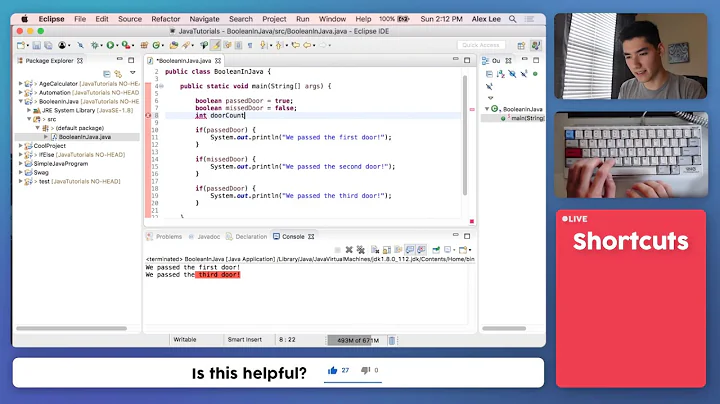Viewport: 720px width, 404px height.
Task: Open the Navigate menu
Action: (204, 19)
